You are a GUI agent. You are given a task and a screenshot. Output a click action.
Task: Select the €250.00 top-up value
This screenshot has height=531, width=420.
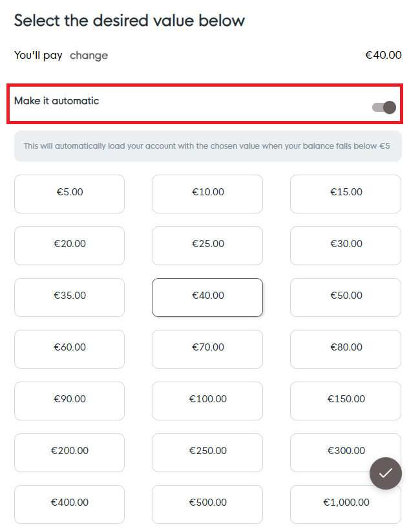click(x=207, y=453)
